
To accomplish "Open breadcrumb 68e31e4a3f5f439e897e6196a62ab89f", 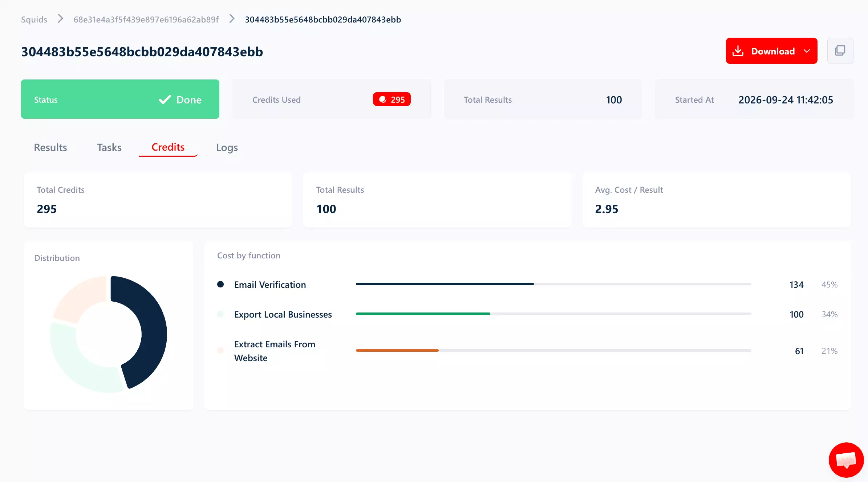I will [146, 20].
